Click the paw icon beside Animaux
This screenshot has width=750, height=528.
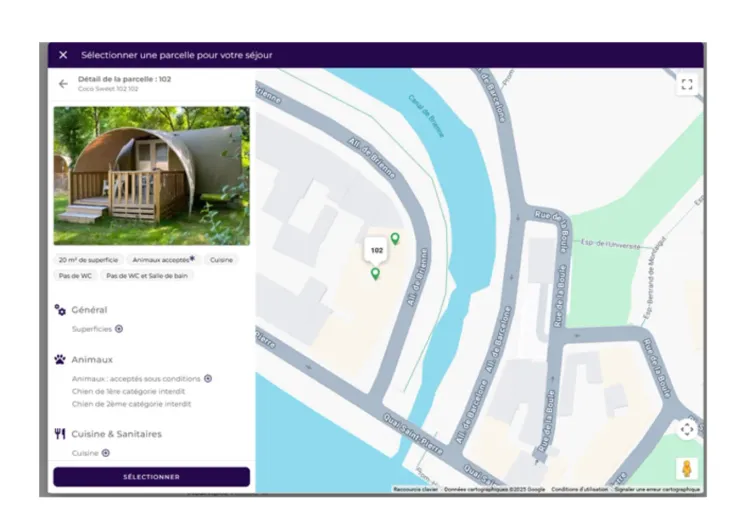pos(60,359)
